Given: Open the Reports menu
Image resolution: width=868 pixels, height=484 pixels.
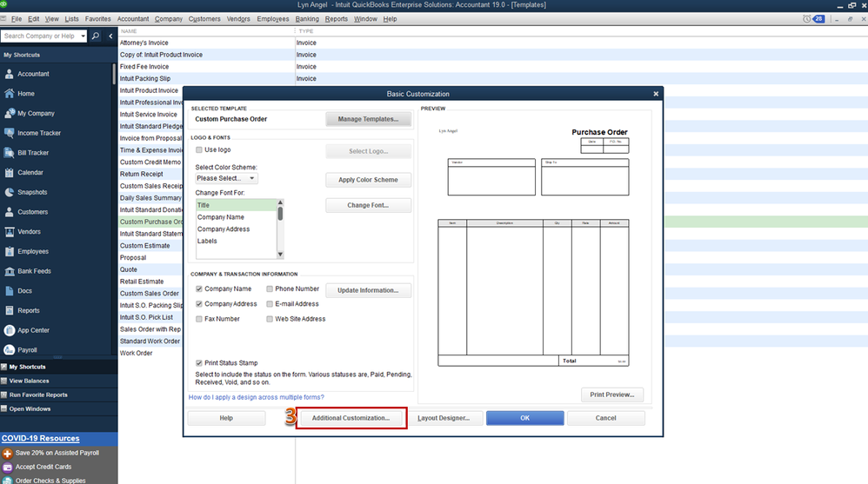Looking at the screenshot, I should tap(336, 19).
